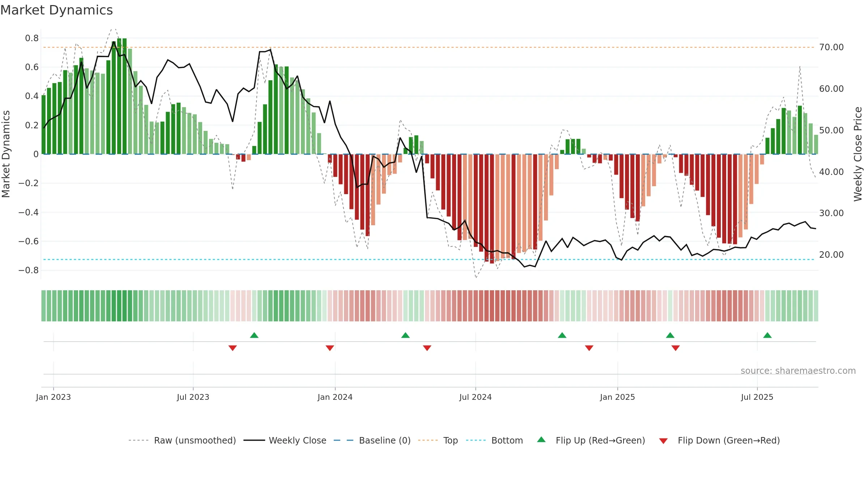Click the 40.00 right axis price label
Screen dimensions: 868x488
(x=831, y=172)
